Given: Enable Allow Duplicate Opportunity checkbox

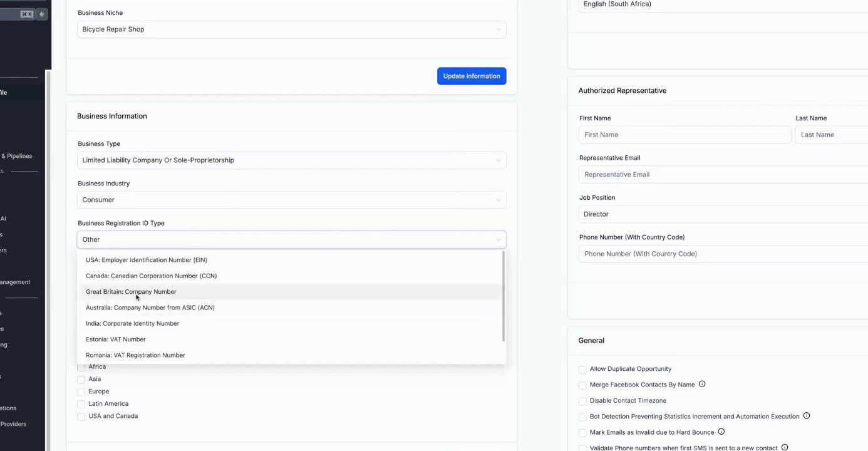Looking at the screenshot, I should (x=582, y=370).
